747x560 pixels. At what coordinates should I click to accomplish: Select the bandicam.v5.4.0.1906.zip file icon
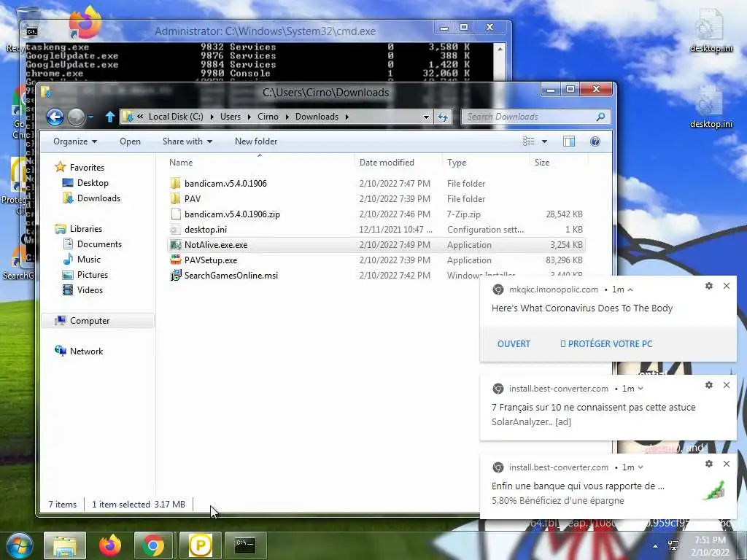175,214
